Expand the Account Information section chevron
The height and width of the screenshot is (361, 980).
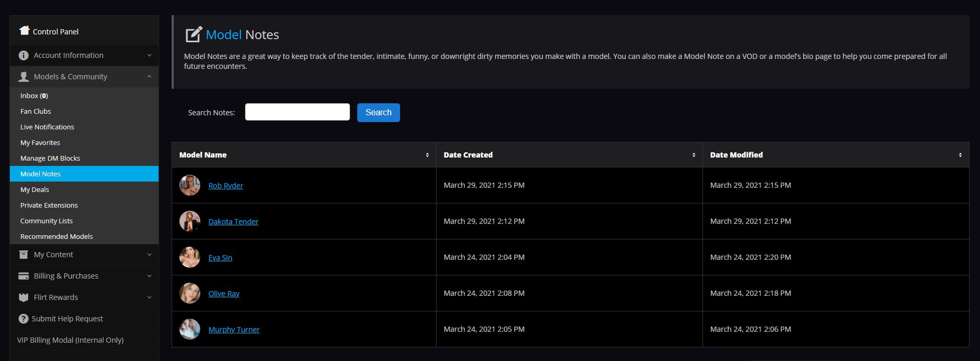(149, 55)
